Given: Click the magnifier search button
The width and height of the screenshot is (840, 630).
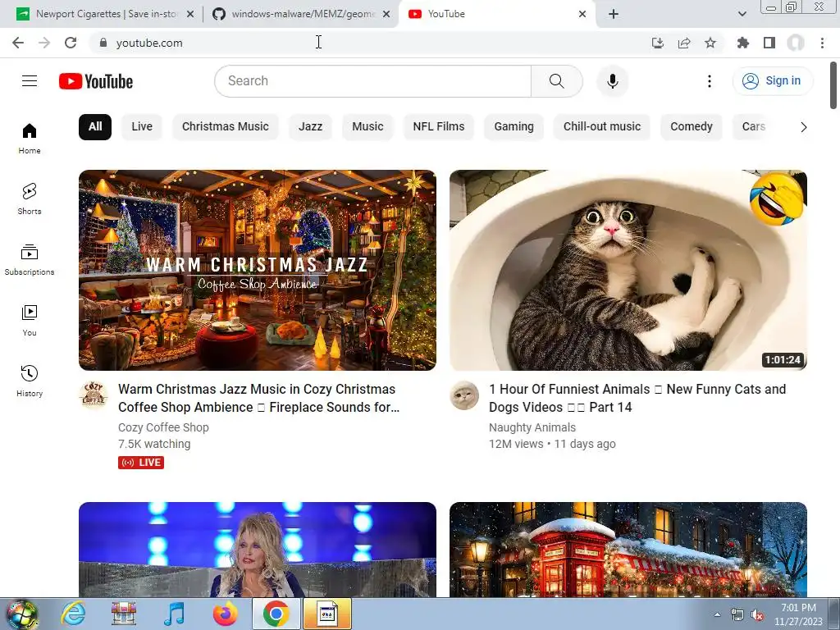Looking at the screenshot, I should tap(557, 81).
